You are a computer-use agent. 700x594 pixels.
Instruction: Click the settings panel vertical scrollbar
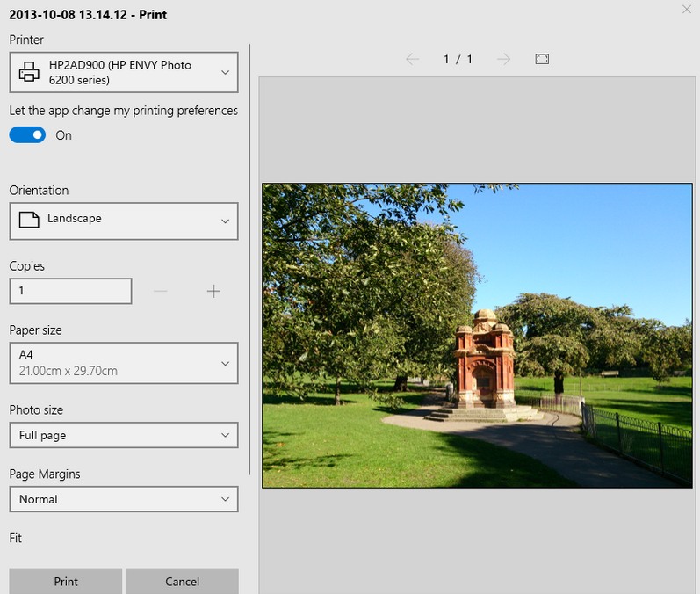click(x=249, y=259)
